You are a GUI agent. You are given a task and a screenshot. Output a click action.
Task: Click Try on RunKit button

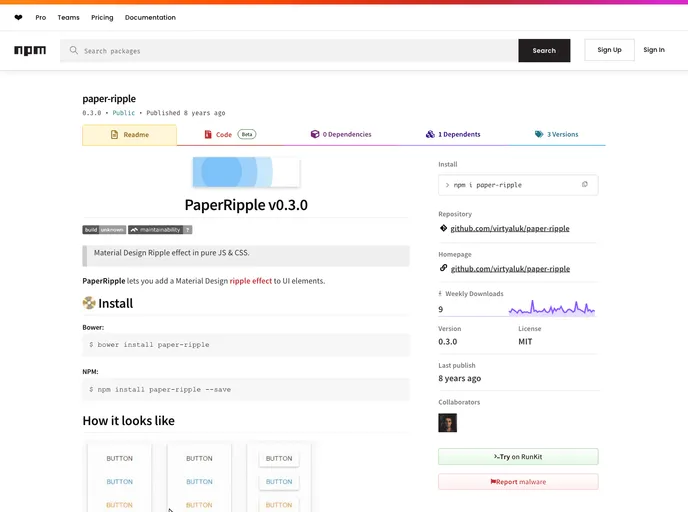(x=518, y=457)
